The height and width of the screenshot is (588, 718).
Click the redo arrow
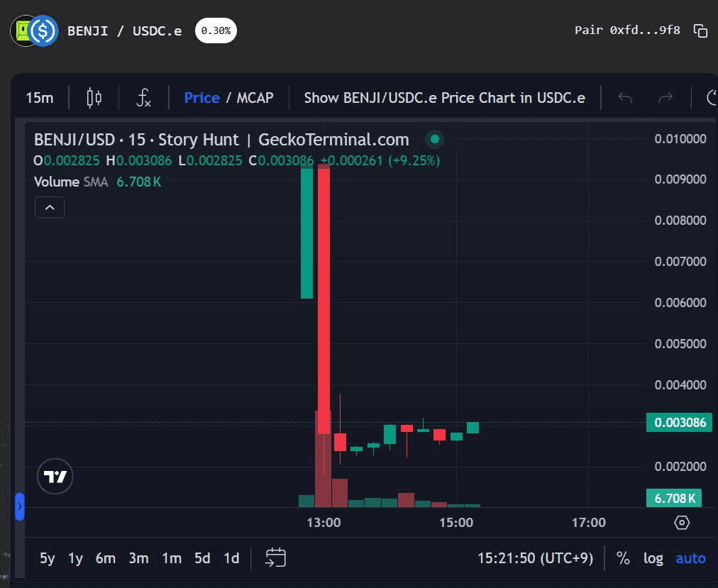coord(665,98)
